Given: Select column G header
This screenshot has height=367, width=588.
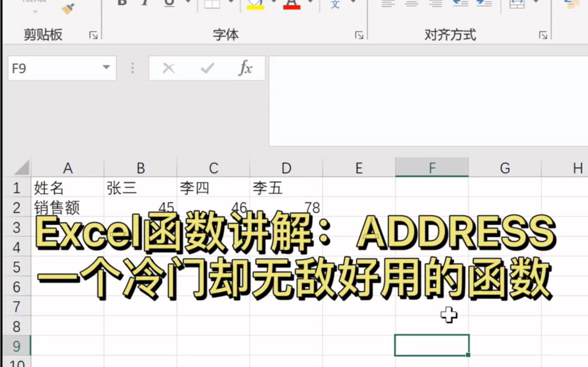Looking at the screenshot, I should click(505, 168).
